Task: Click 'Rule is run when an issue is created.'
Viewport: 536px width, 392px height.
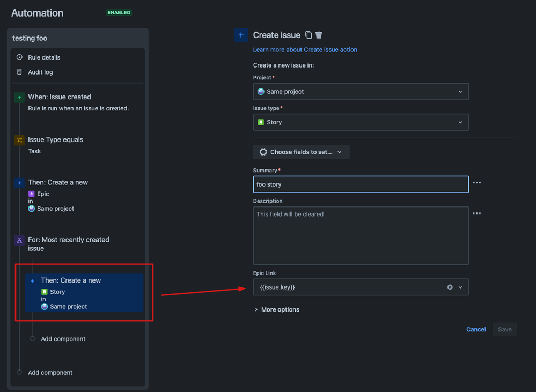Action: (78, 108)
